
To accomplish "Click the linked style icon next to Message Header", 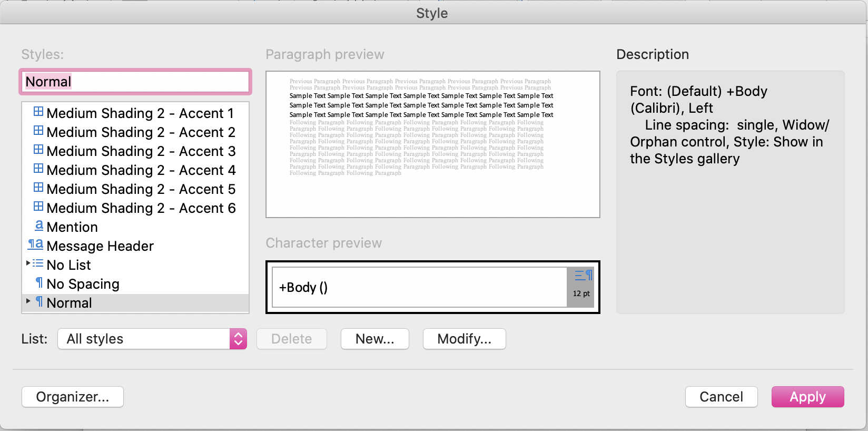I will [x=35, y=244].
